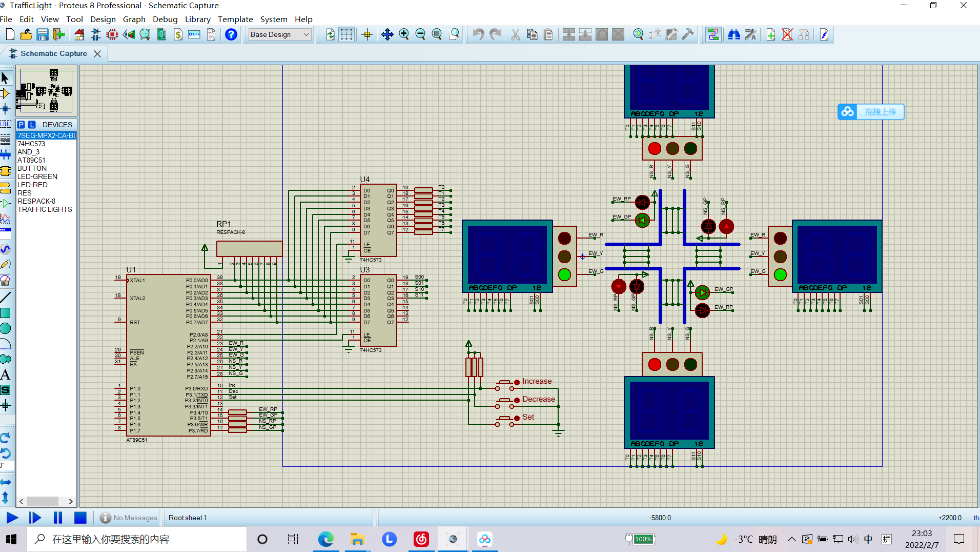The image size is (980, 552).
Task: Toggle the grid display toolbar button
Action: (x=346, y=34)
